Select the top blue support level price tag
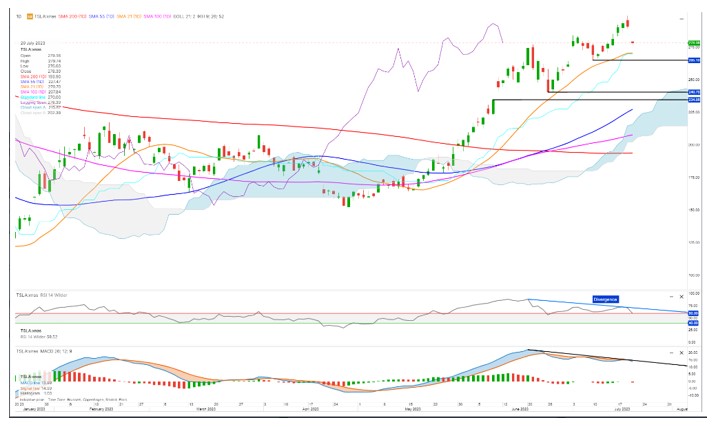This screenshot has height=427, width=715. pyautogui.click(x=694, y=60)
